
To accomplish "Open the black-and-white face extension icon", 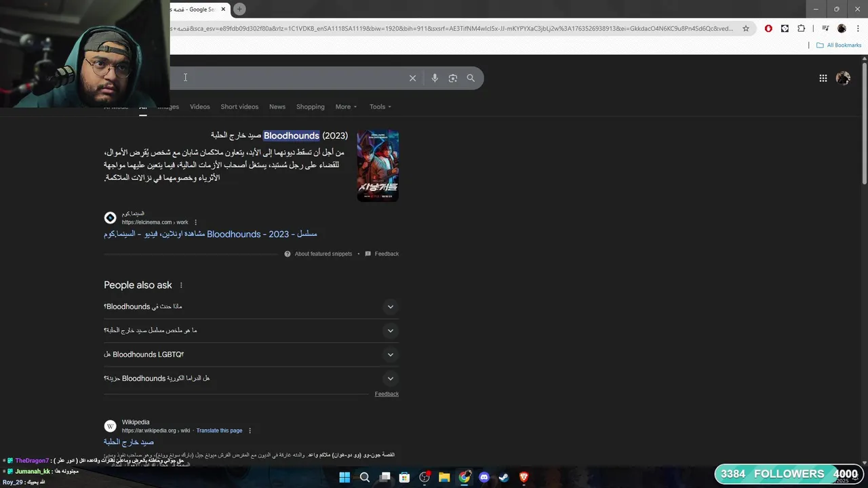I will pyautogui.click(x=785, y=28).
